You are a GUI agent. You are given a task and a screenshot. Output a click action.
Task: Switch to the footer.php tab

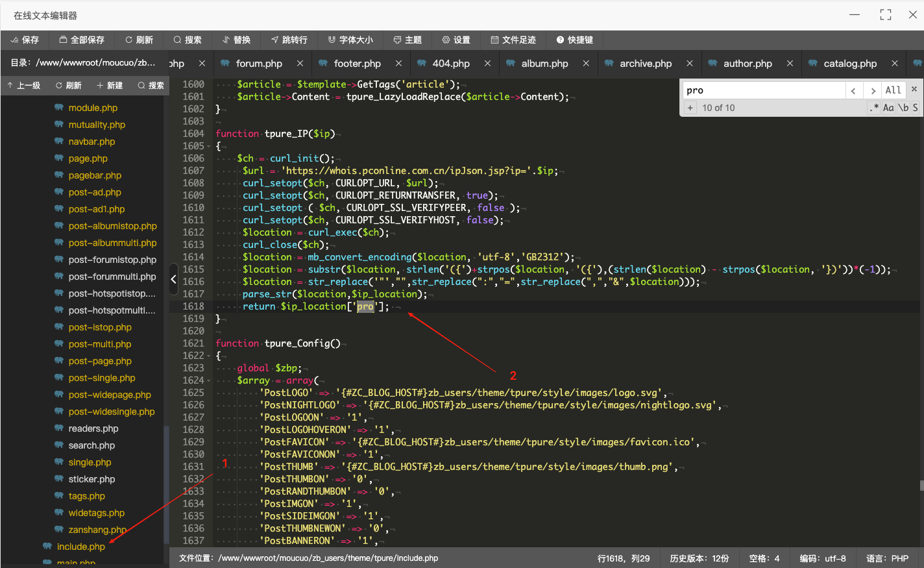357,64
